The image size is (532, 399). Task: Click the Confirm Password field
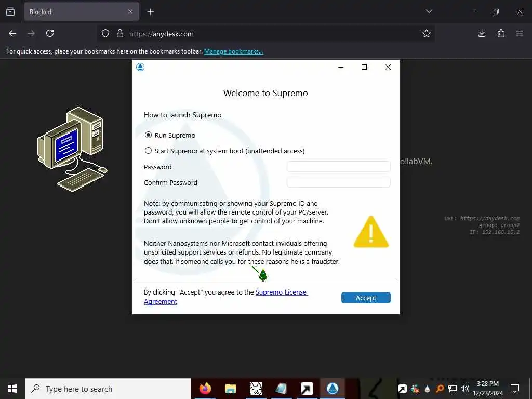pos(338,182)
